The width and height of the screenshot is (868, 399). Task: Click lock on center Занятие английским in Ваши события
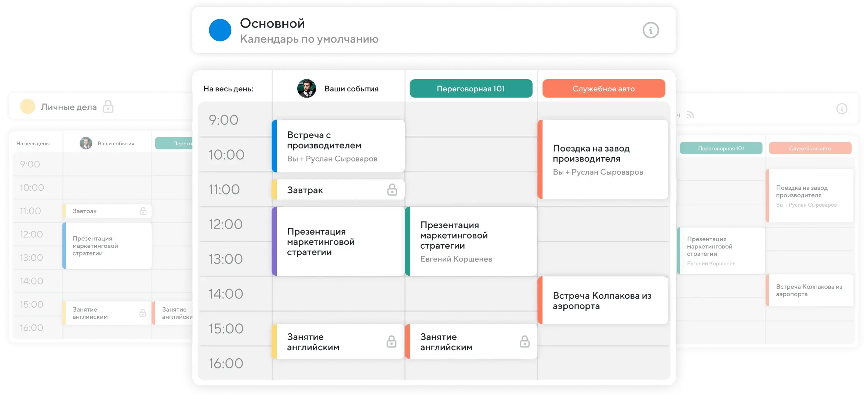pos(391,342)
